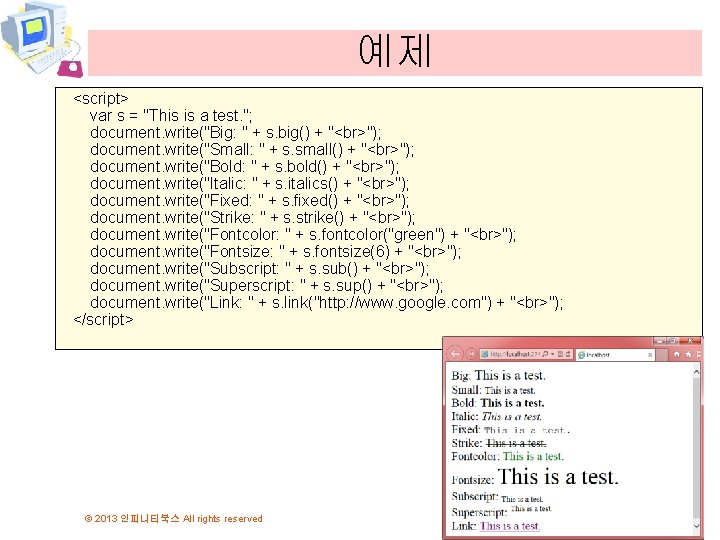Click the browser Back arrow button
The image size is (720, 540).
(455, 354)
